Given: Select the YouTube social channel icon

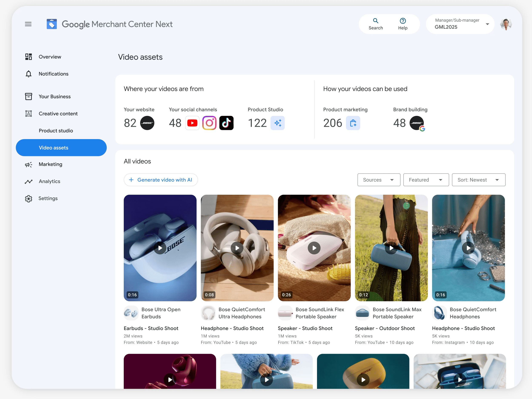Looking at the screenshot, I should [x=192, y=123].
